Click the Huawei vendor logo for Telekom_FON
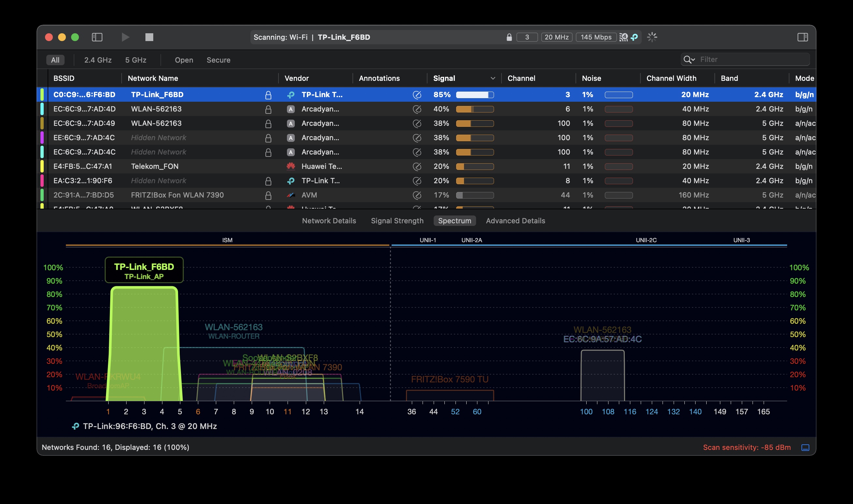Viewport: 853px width, 504px height. click(x=291, y=166)
